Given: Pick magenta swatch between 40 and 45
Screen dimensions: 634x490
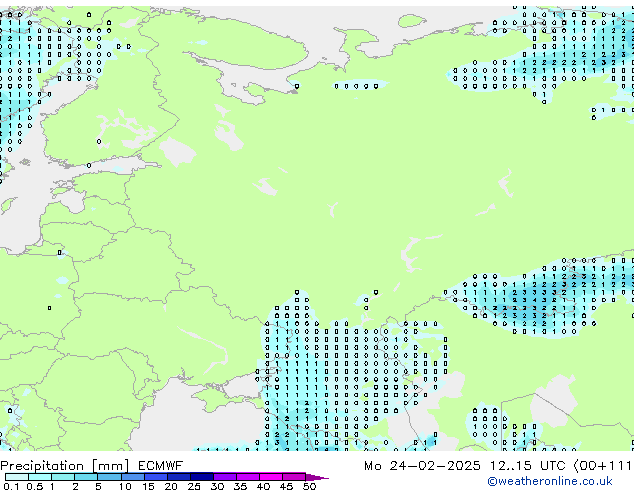Looking at the screenshot, I should [271, 477].
